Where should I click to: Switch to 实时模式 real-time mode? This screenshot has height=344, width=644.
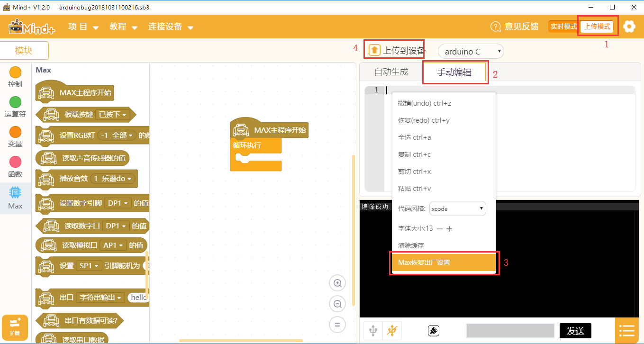click(563, 27)
